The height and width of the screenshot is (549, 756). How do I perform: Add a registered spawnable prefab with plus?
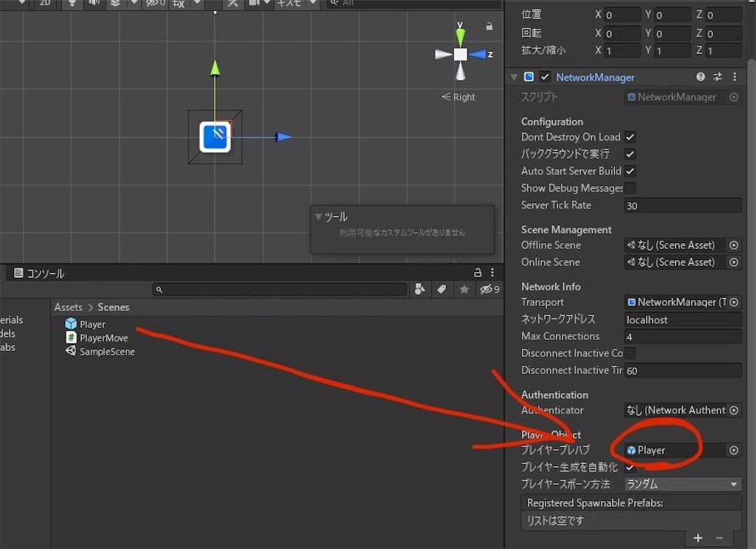point(698,537)
